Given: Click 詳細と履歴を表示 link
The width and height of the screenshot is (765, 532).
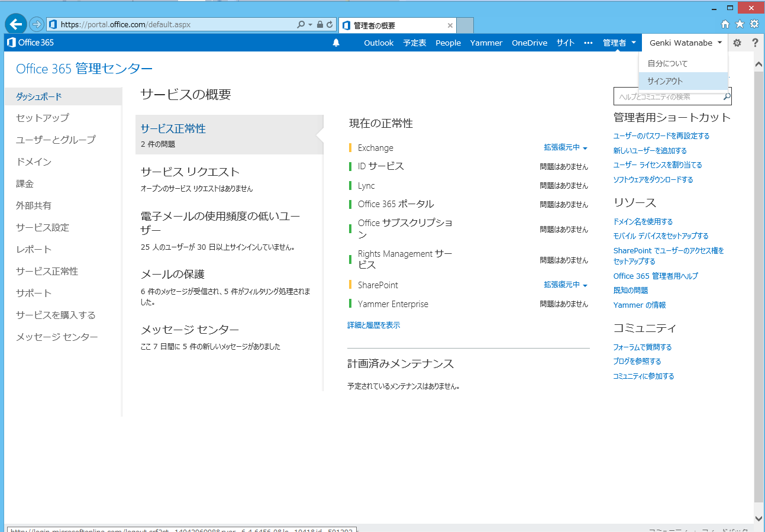Looking at the screenshot, I should click(374, 325).
